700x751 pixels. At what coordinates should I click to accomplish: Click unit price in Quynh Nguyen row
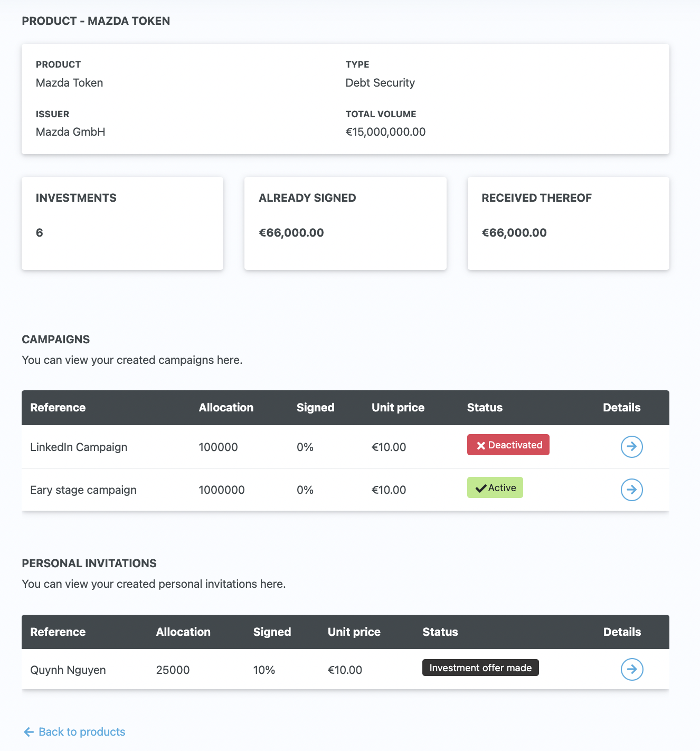(x=345, y=670)
